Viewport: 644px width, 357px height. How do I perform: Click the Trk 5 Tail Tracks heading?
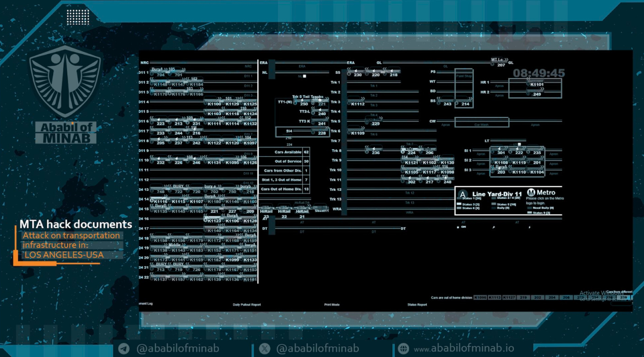tap(308, 97)
